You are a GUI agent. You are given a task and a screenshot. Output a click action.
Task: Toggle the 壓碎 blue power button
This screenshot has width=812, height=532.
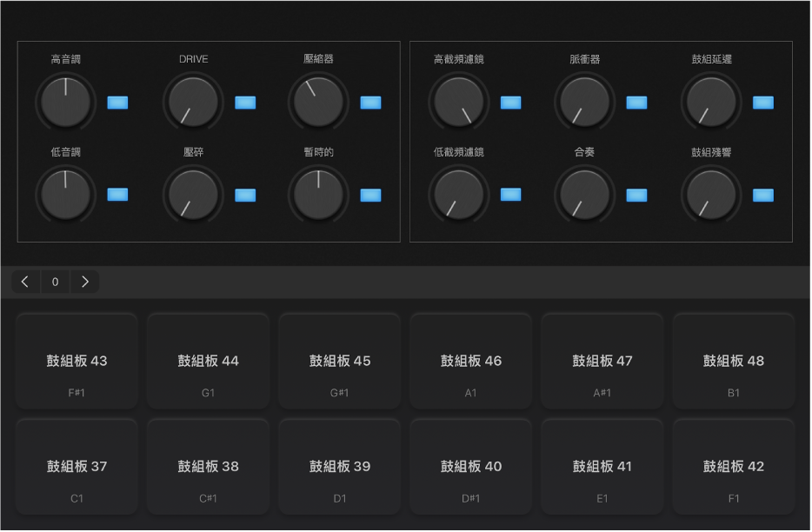pyautogui.click(x=245, y=196)
